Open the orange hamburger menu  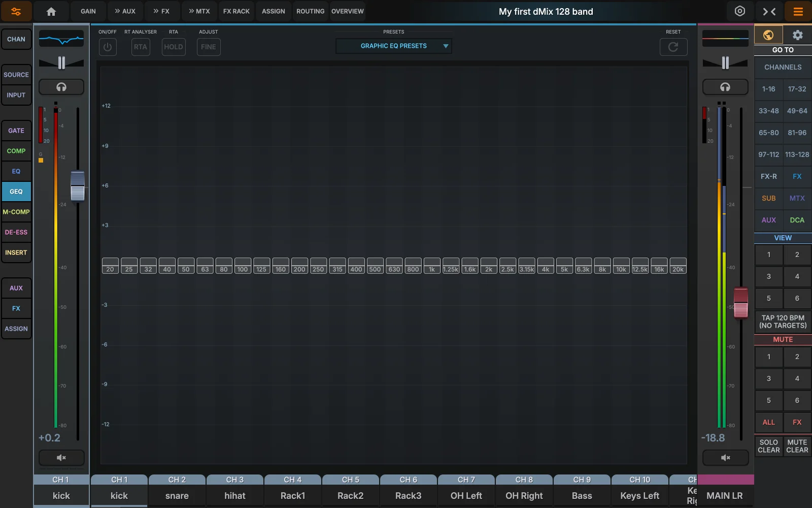coord(798,11)
